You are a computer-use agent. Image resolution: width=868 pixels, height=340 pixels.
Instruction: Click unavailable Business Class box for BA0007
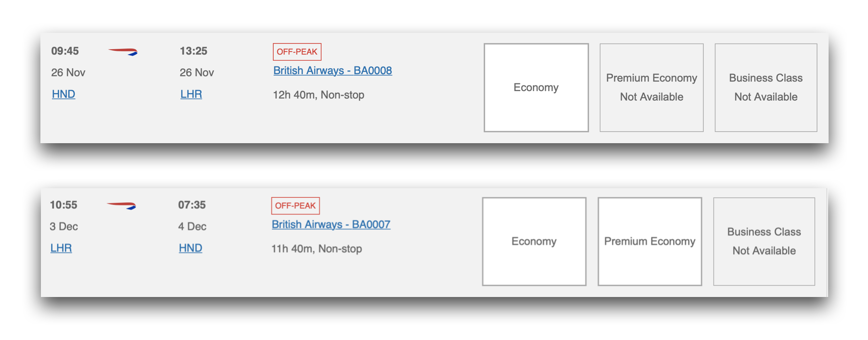click(764, 241)
